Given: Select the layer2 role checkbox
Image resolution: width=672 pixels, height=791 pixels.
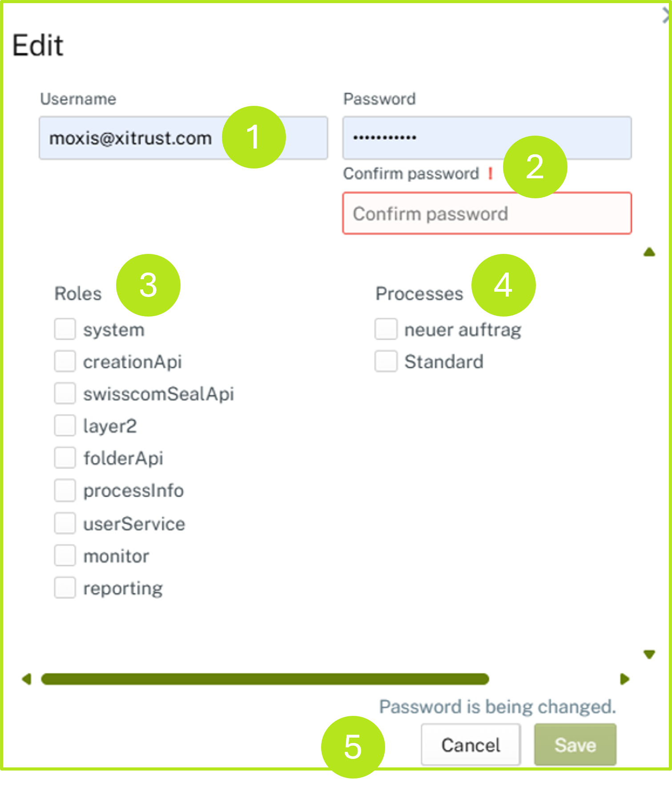Looking at the screenshot, I should (x=65, y=426).
